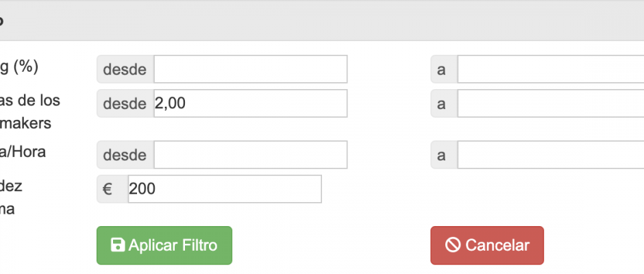The height and width of the screenshot is (274, 644).
Task: Focus the percentage row 'desde' input field
Action: (251, 69)
